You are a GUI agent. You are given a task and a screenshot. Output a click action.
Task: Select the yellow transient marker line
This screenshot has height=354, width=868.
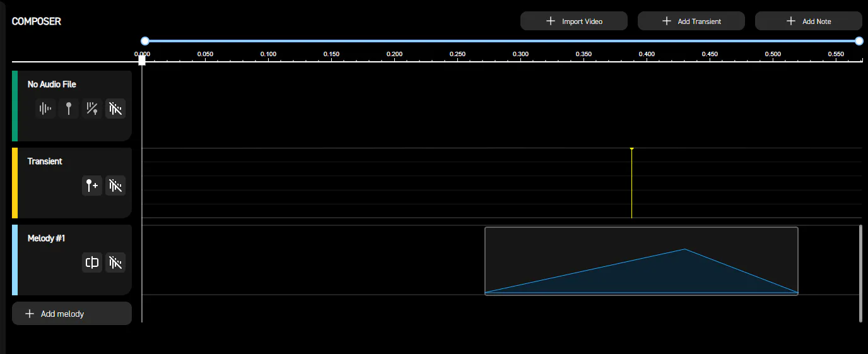coord(631,183)
